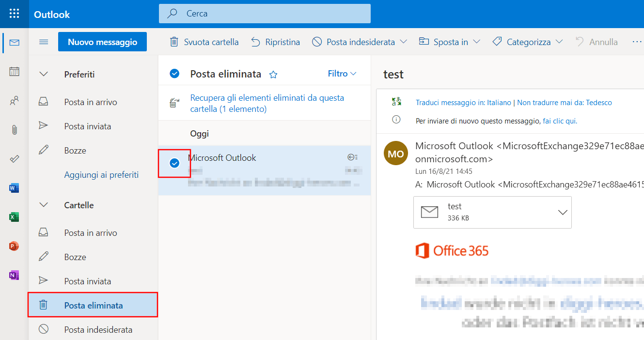Click the fai clic qui link
644x340 pixels.
coord(560,121)
